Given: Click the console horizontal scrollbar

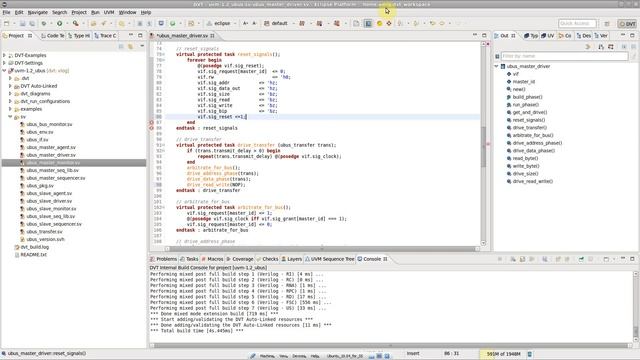Looking at the screenshot, I should pyautogui.click(x=391, y=345).
